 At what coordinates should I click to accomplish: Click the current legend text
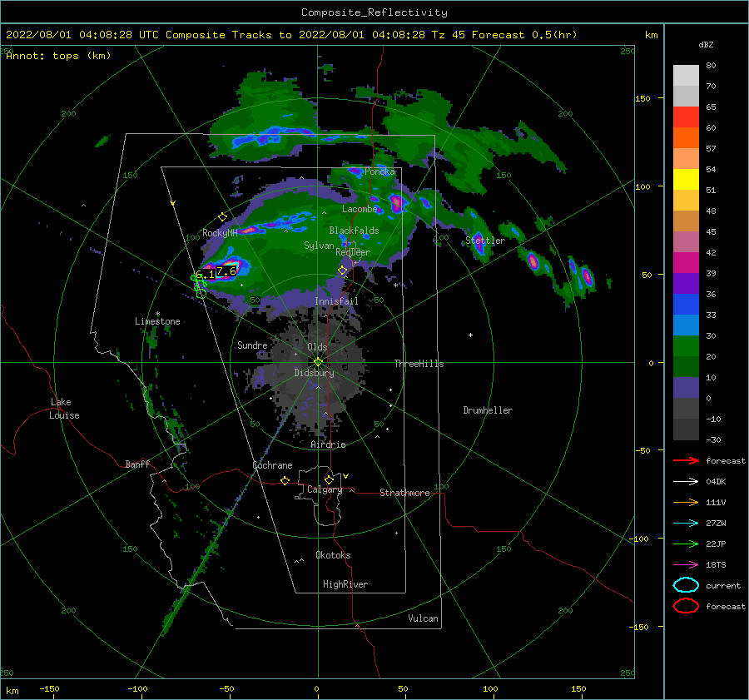(x=723, y=585)
